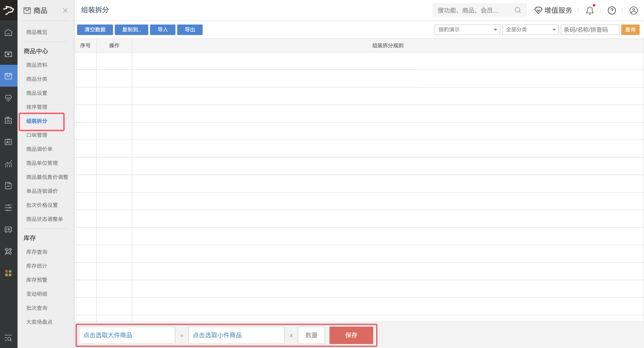644x348 pixels.
Task: Open the ticket coupon icon in sidebar
Action: click(x=9, y=229)
